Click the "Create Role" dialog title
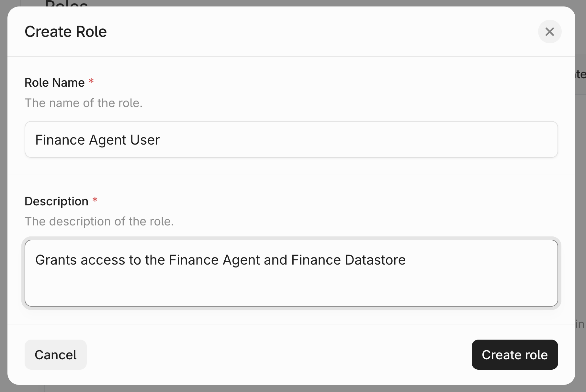This screenshot has height=392, width=586. (66, 32)
